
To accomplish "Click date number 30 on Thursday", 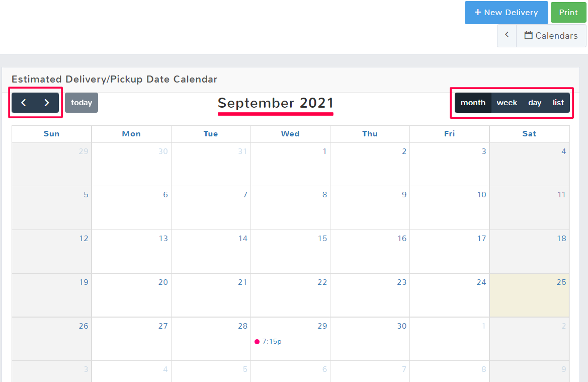I will (x=401, y=326).
